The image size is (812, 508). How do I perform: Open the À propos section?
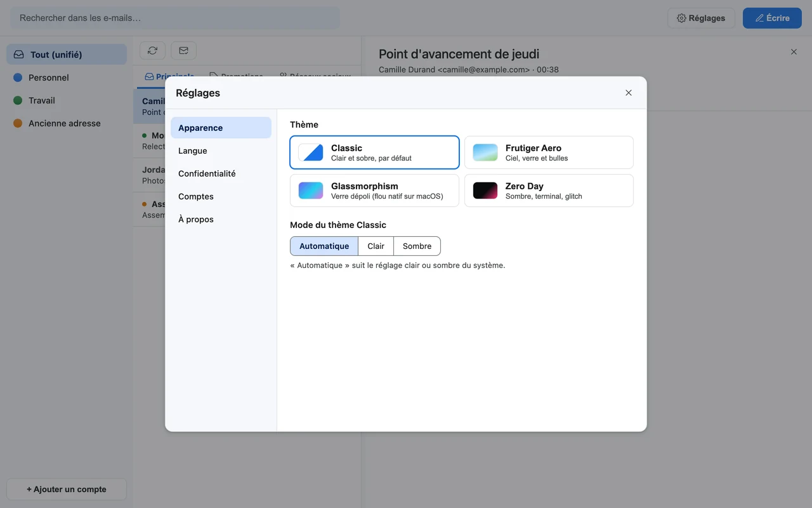(x=221, y=219)
